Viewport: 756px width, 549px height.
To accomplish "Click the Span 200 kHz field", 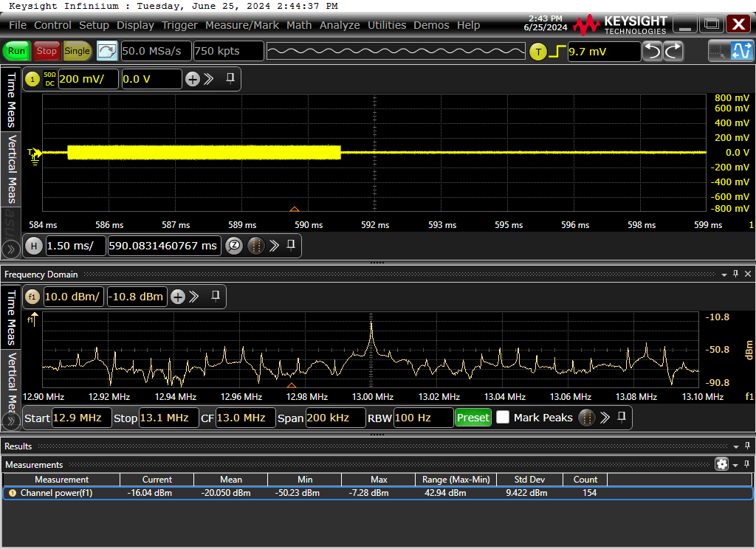I will point(335,418).
